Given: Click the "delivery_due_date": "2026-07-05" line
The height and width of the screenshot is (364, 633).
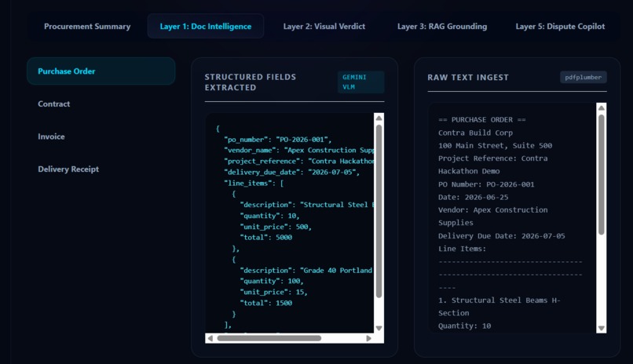Looking at the screenshot, I should coord(291,172).
